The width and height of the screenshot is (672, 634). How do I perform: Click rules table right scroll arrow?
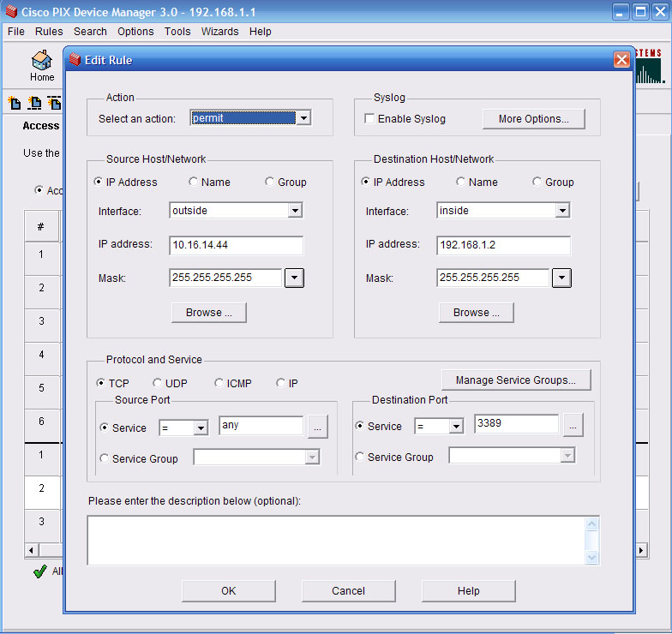pos(641,550)
